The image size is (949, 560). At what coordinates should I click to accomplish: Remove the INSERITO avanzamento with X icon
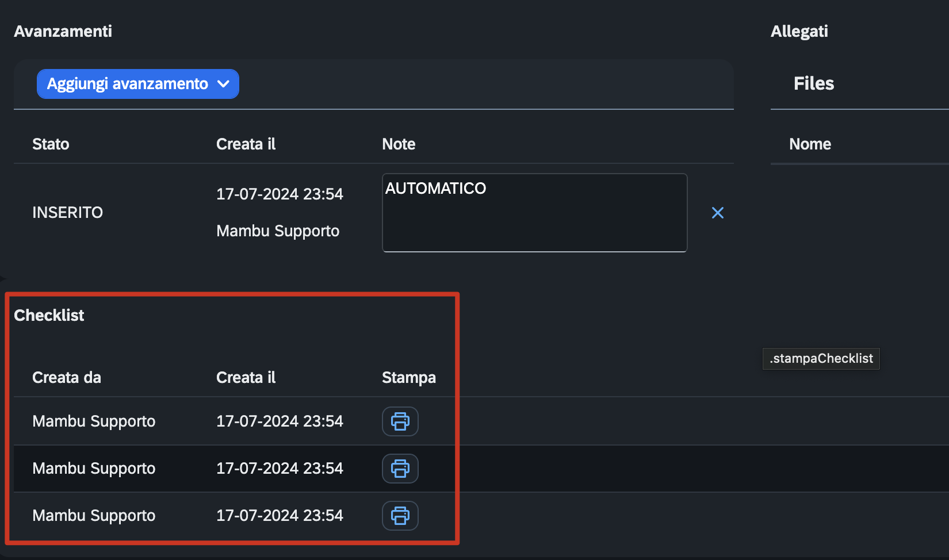tap(718, 213)
